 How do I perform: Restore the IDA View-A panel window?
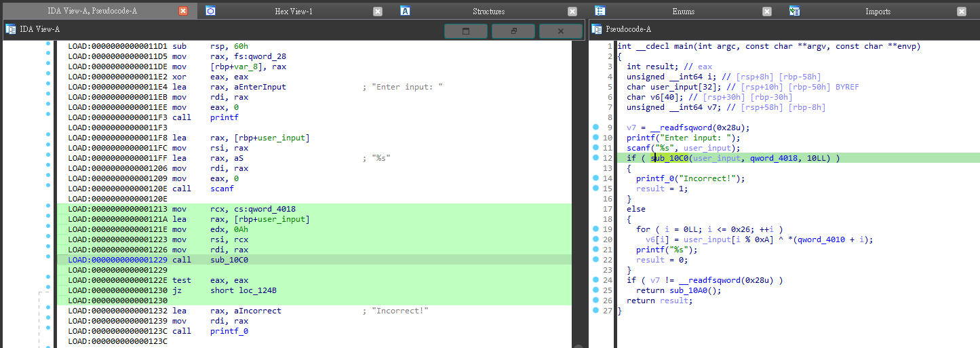(513, 31)
